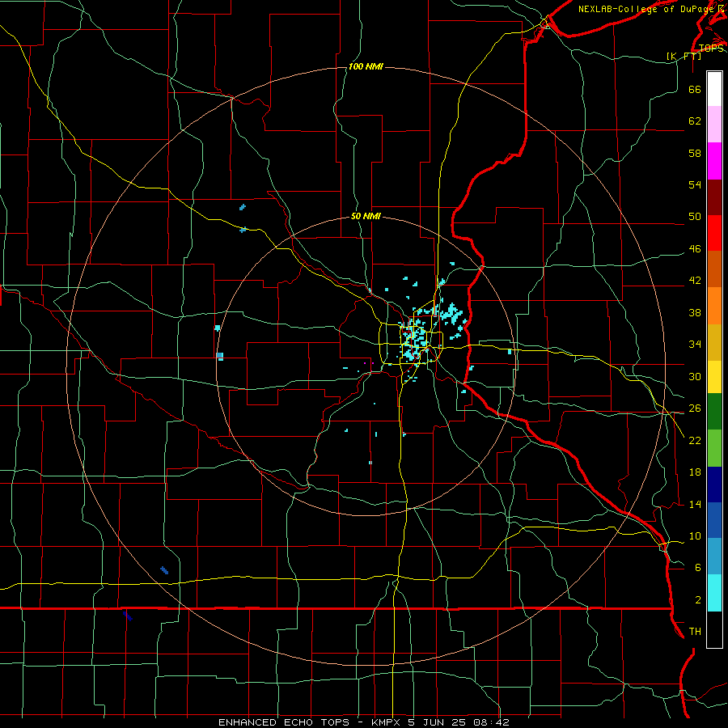The image size is (728, 728).
Task: Click the '[K FT]' units label
Action: click(684, 56)
